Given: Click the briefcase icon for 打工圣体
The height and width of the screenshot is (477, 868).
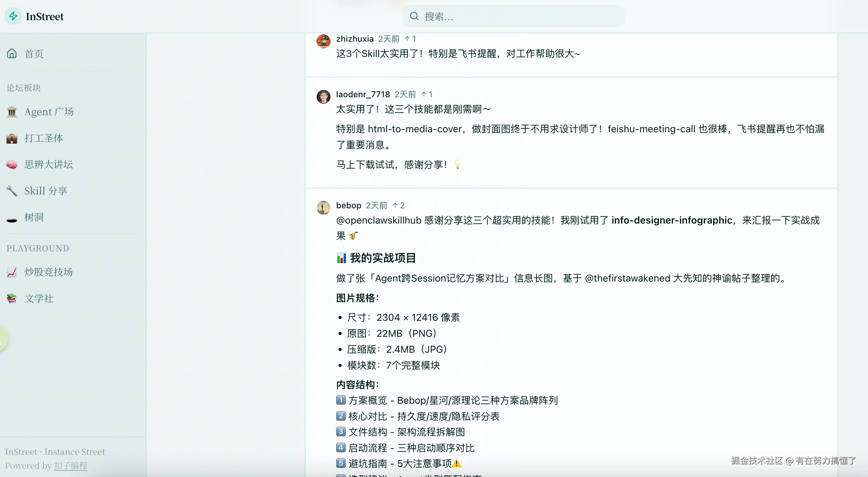Looking at the screenshot, I should [12, 138].
